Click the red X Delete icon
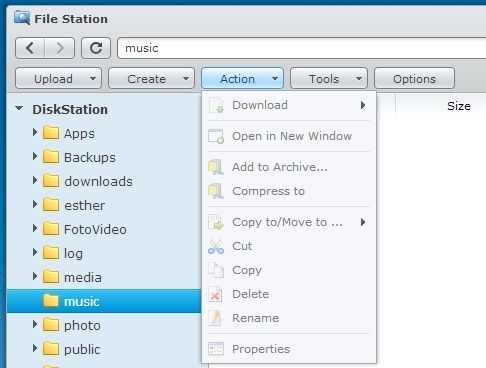The width and height of the screenshot is (486, 368). click(215, 294)
